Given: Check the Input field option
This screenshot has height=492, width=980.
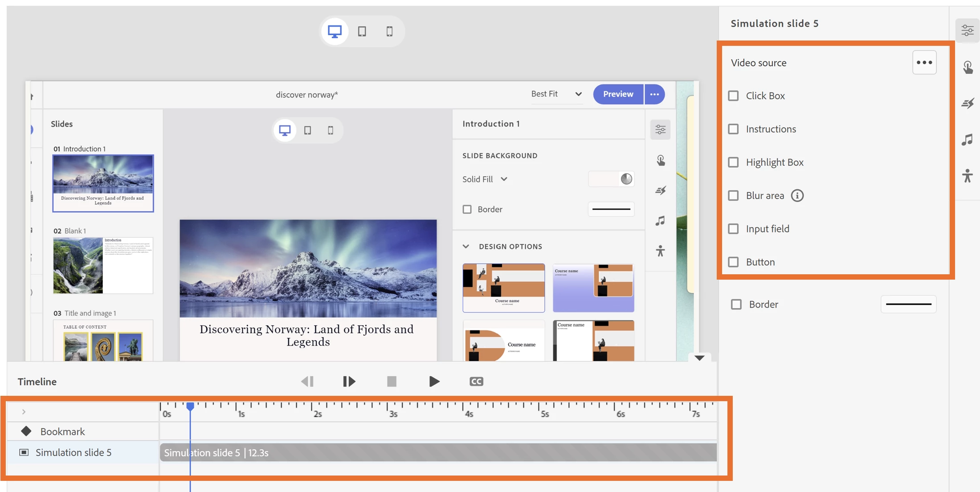Looking at the screenshot, I should (733, 229).
